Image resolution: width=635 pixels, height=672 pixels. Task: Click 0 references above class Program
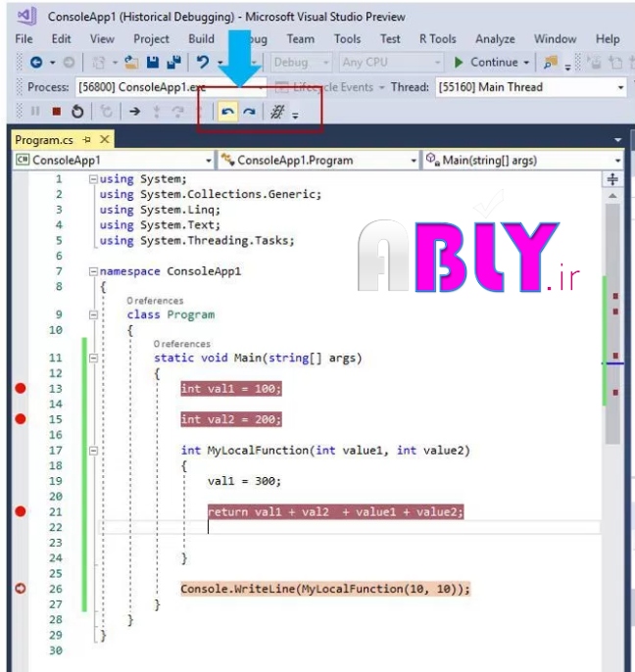[x=155, y=301]
